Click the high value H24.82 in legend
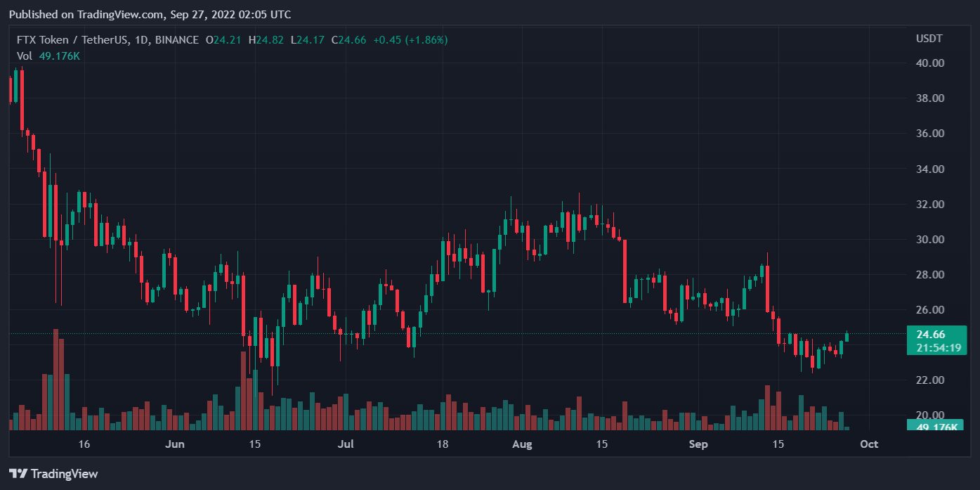The height and width of the screenshot is (490, 980). click(266, 40)
